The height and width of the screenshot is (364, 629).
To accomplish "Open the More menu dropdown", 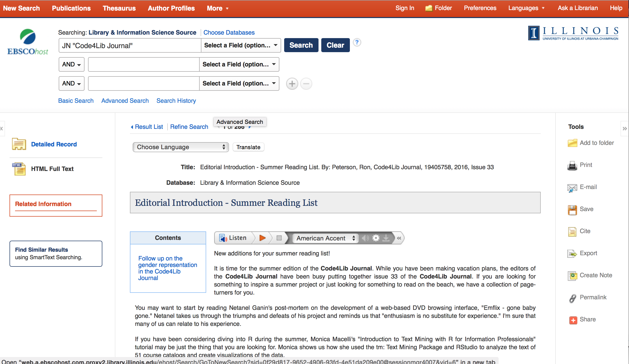I will pyautogui.click(x=218, y=8).
